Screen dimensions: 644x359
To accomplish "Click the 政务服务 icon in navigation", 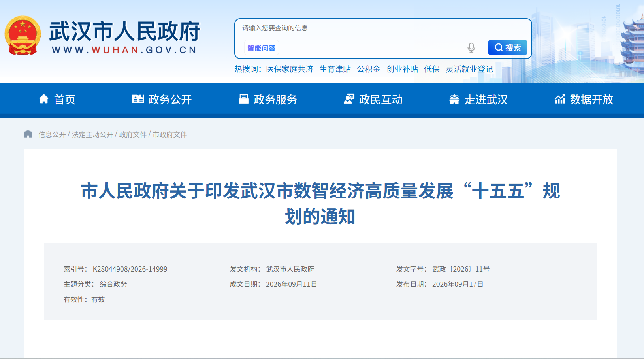I will point(244,99).
